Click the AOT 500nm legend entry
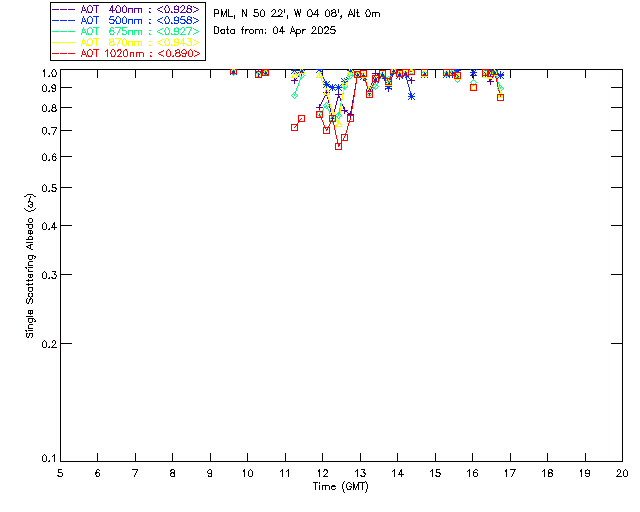 tap(126, 20)
